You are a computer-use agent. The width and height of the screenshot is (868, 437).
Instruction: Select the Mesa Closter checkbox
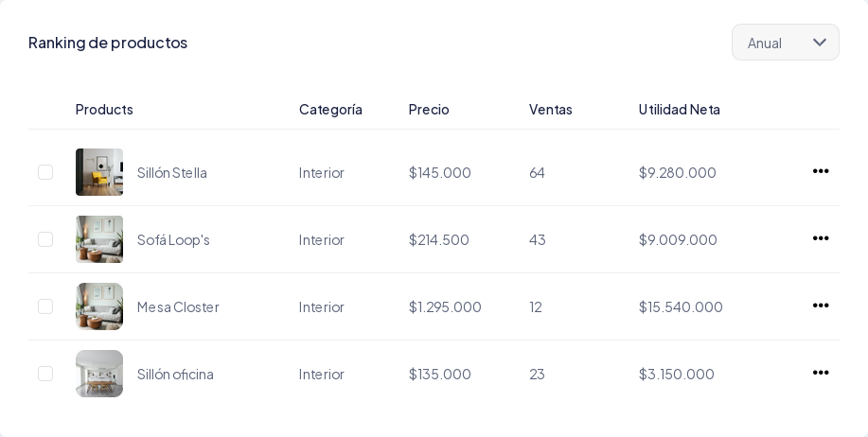click(45, 306)
